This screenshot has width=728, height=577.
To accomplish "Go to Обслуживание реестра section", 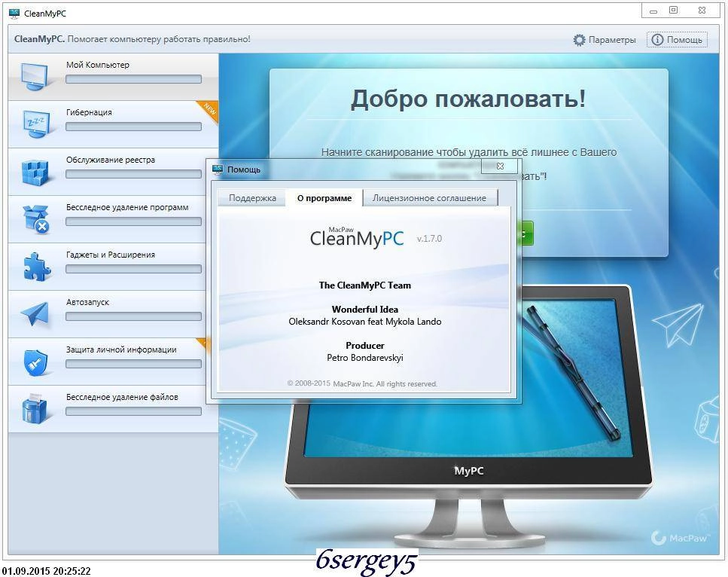I will (113, 172).
